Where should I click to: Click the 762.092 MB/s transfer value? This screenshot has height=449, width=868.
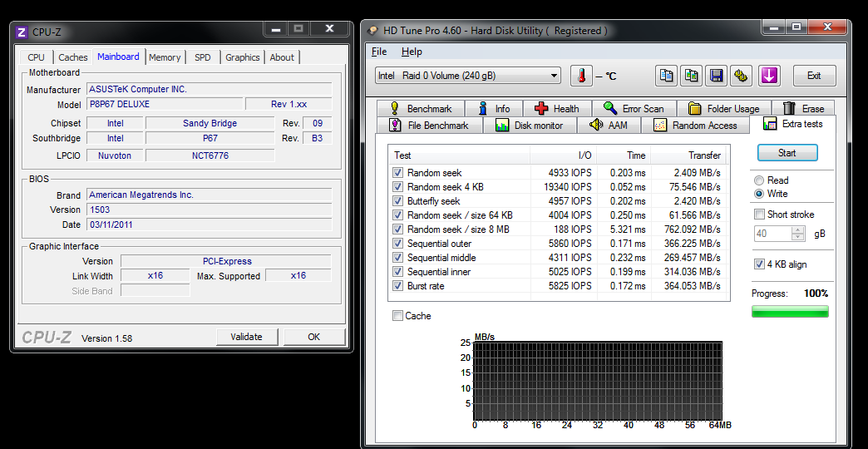(693, 229)
